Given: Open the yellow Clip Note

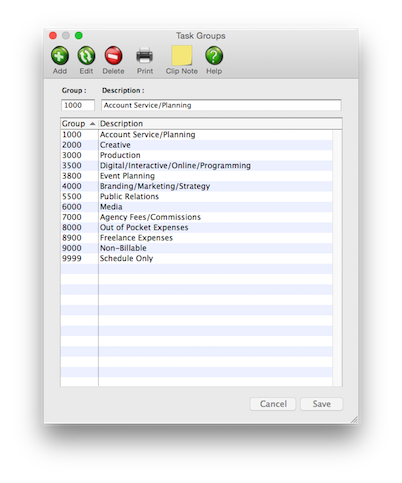Looking at the screenshot, I should pos(182,55).
